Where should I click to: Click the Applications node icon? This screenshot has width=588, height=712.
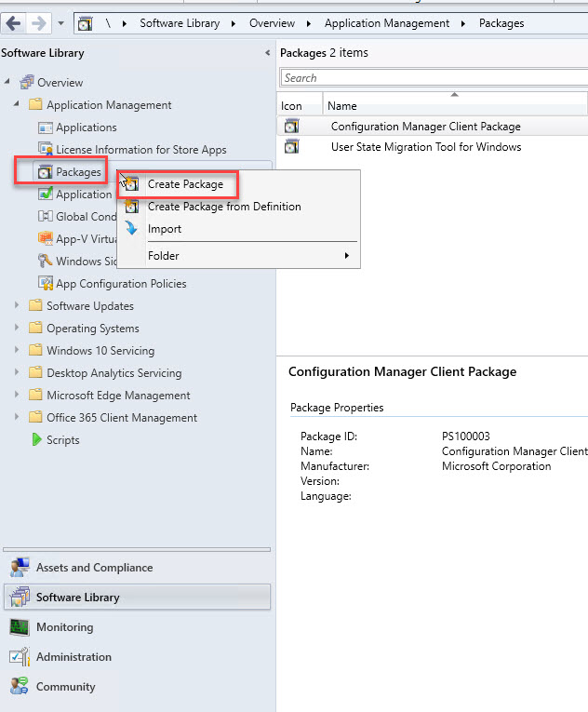[46, 128]
